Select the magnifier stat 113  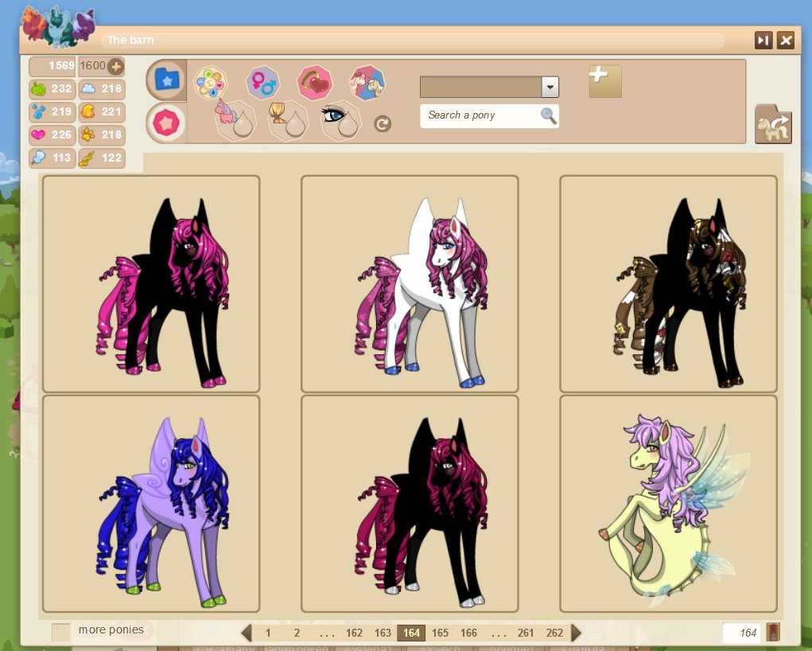pyautogui.click(x=52, y=158)
